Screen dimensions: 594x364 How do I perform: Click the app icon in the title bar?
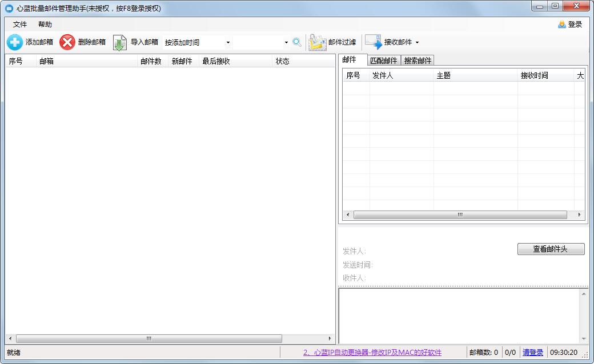[x=9, y=8]
